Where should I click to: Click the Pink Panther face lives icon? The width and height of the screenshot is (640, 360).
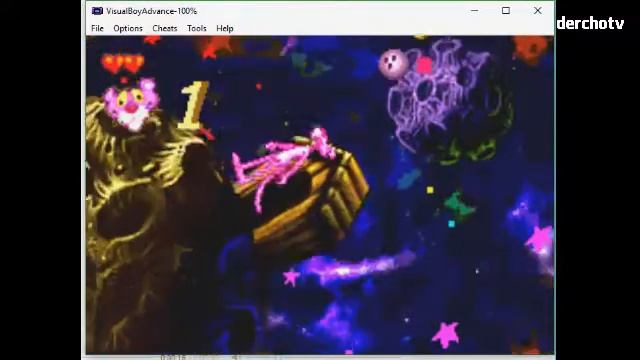point(131,104)
